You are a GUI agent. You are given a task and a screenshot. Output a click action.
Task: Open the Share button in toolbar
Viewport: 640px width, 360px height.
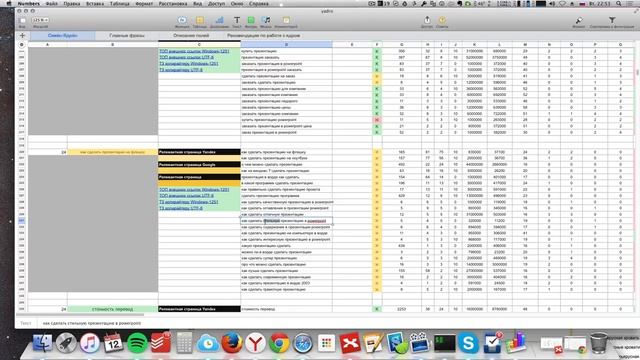point(427,20)
